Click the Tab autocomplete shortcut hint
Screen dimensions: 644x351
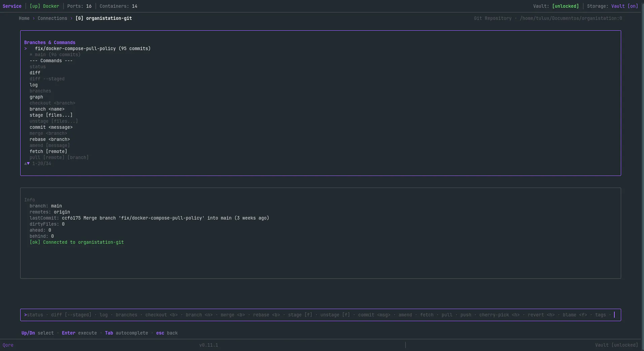coord(126,333)
